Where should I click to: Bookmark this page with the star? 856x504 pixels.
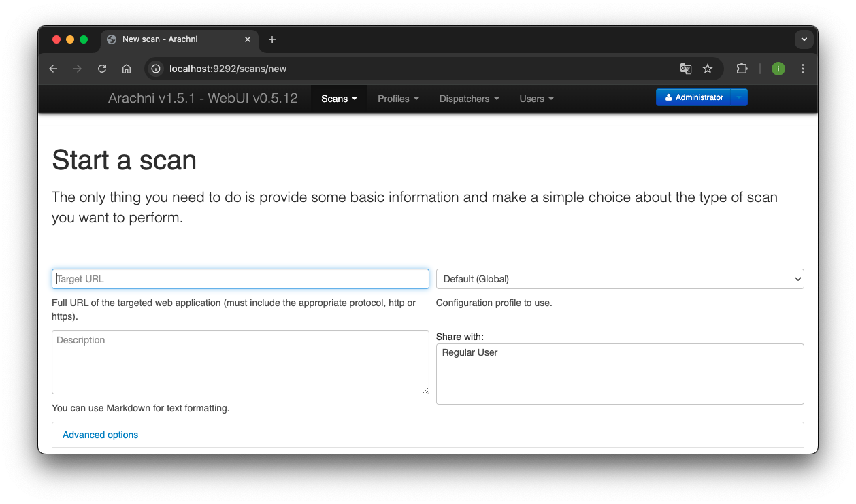pos(708,69)
